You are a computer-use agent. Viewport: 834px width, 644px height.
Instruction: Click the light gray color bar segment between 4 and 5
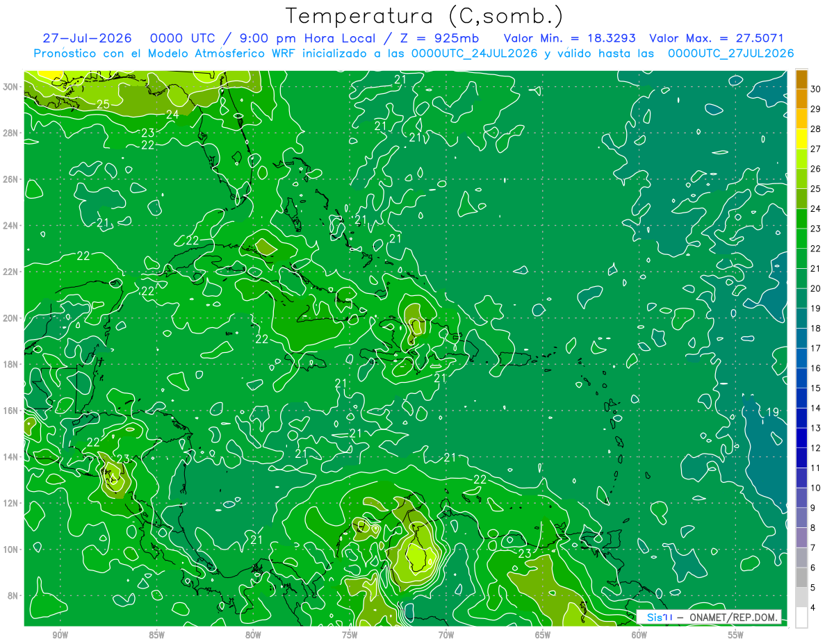(801, 598)
